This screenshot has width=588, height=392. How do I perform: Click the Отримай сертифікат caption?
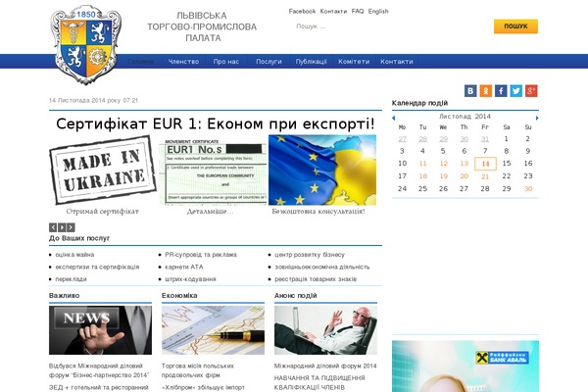pyautogui.click(x=102, y=212)
